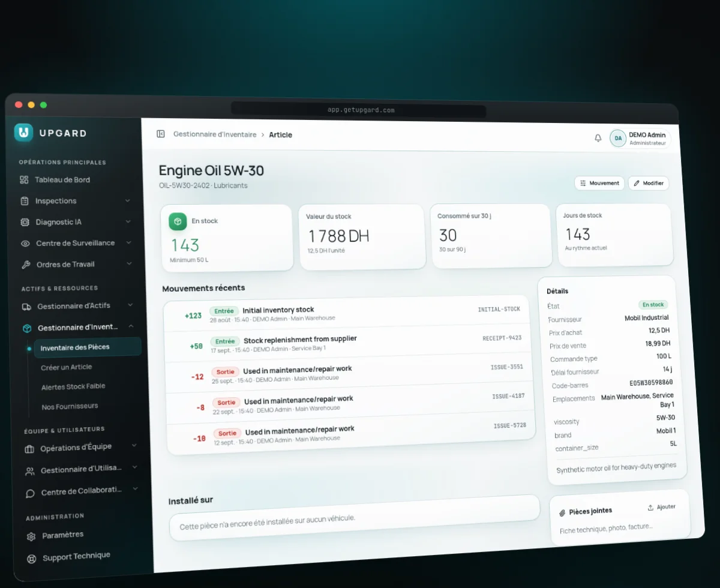Click the barcode value E05W30598860
This screenshot has width=720, height=588.
tap(651, 382)
